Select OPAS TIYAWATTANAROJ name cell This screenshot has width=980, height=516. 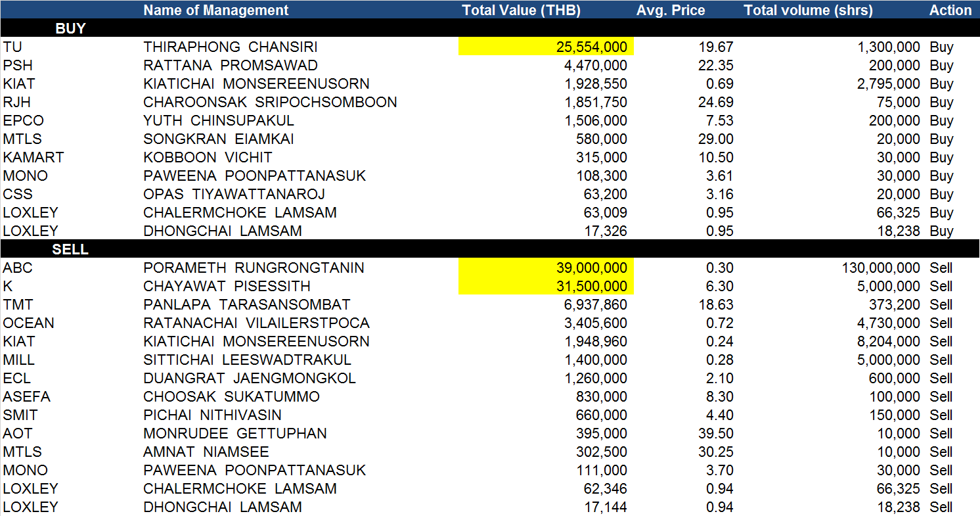pyautogui.click(x=234, y=194)
